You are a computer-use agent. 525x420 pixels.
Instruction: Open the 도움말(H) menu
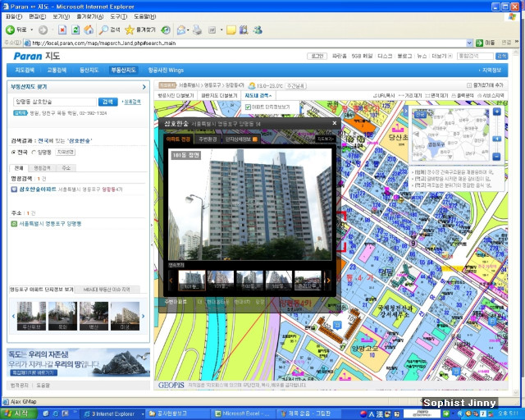tap(145, 16)
